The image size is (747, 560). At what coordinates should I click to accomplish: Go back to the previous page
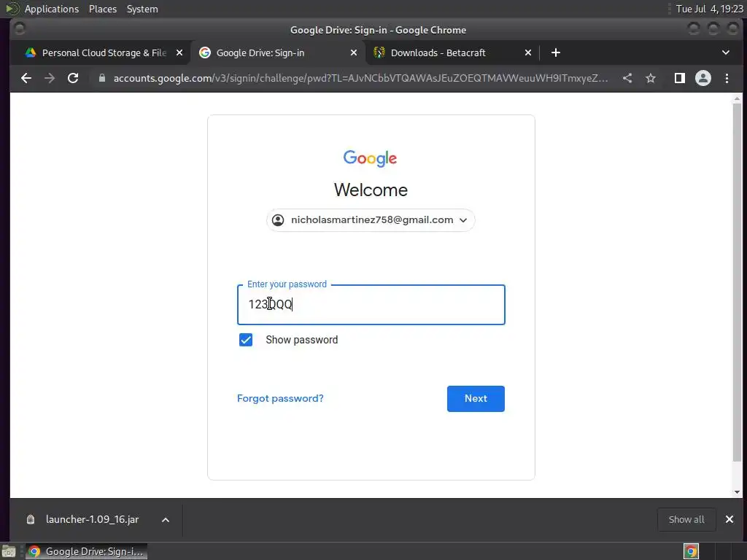26,78
